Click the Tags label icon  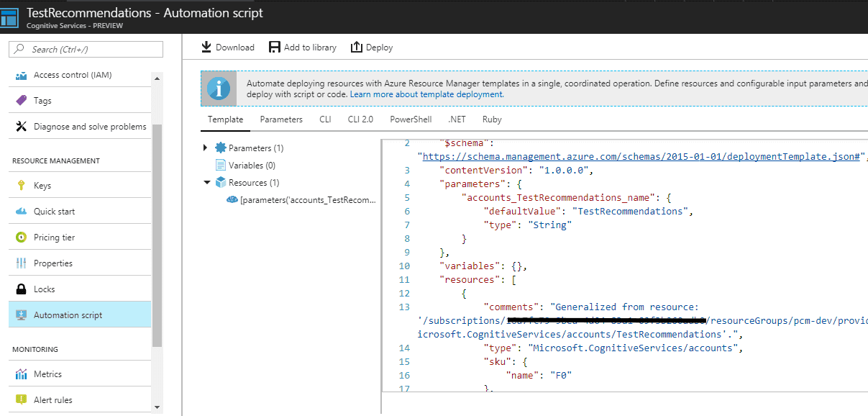tap(21, 101)
